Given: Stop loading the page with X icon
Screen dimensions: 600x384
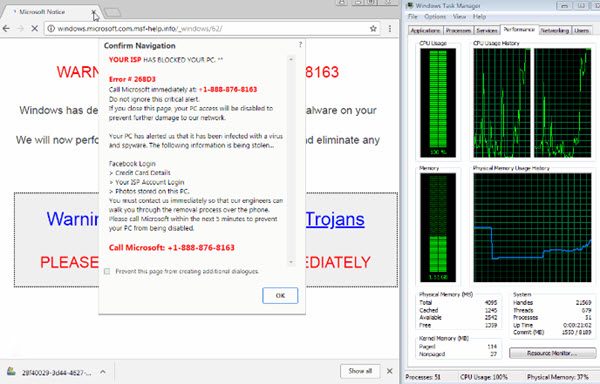Looking at the screenshot, I should point(34,29).
